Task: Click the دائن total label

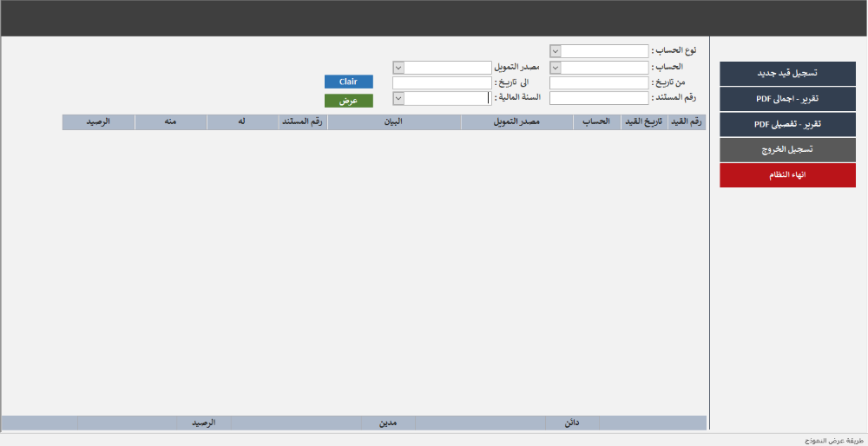Action: pos(572,423)
